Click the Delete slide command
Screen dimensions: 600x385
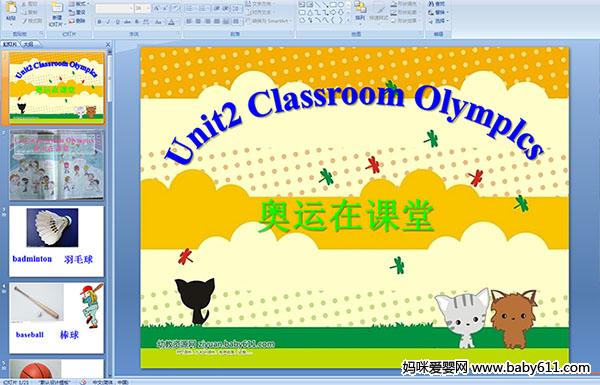point(77,21)
